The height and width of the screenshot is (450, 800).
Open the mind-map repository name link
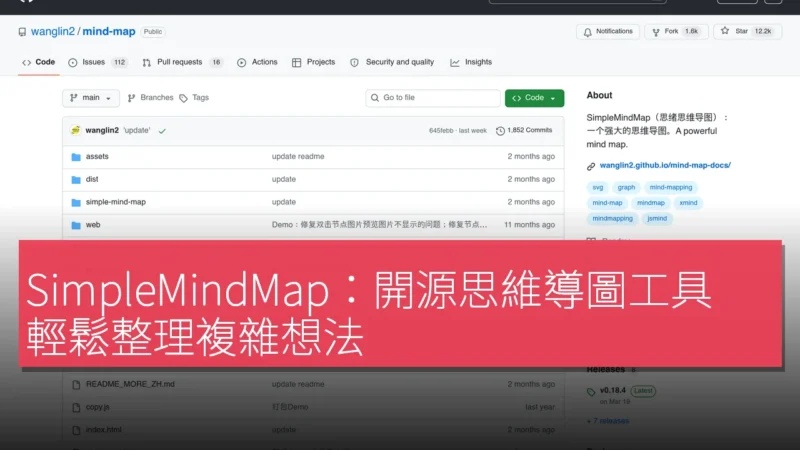pyautogui.click(x=109, y=32)
